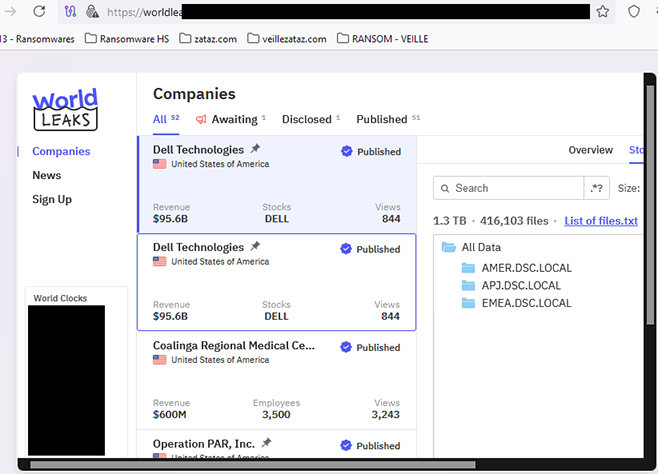Click the All Data folder icon
The image size is (658, 474).
pyautogui.click(x=449, y=247)
